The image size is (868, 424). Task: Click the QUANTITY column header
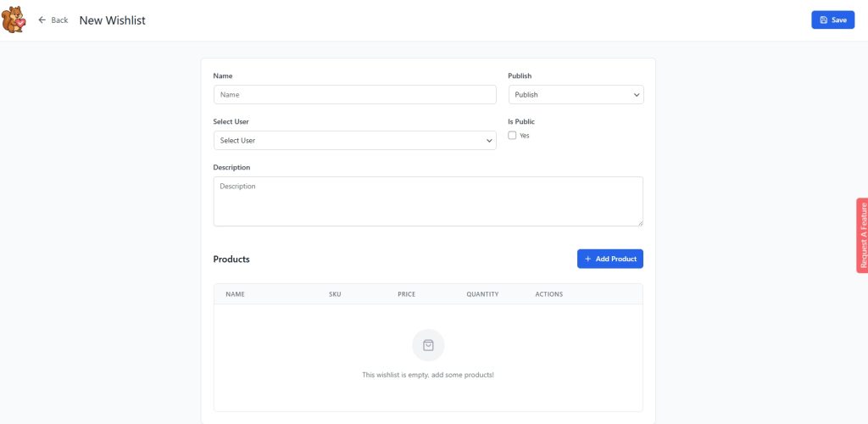(x=482, y=294)
